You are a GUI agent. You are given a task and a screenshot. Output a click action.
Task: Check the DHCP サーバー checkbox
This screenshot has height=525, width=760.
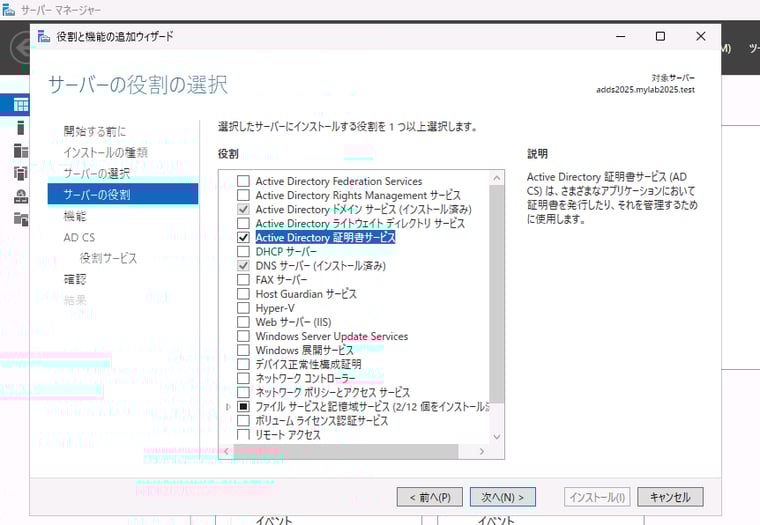(243, 252)
